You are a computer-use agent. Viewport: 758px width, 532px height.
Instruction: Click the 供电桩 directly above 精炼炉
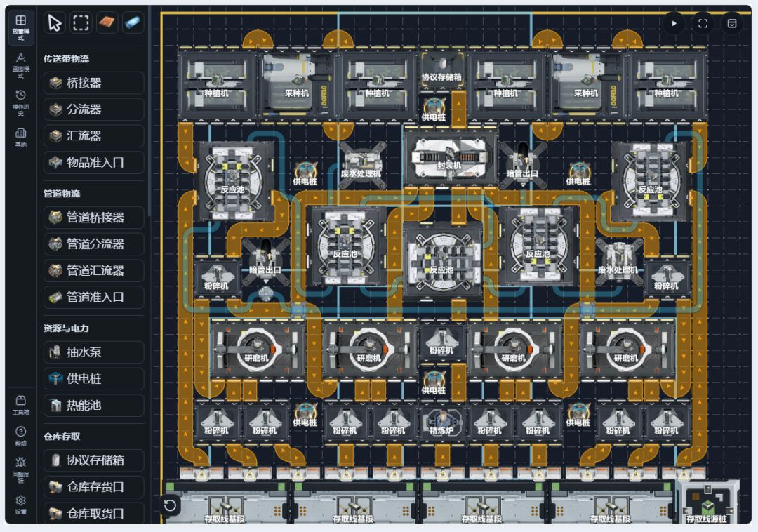pyautogui.click(x=434, y=382)
